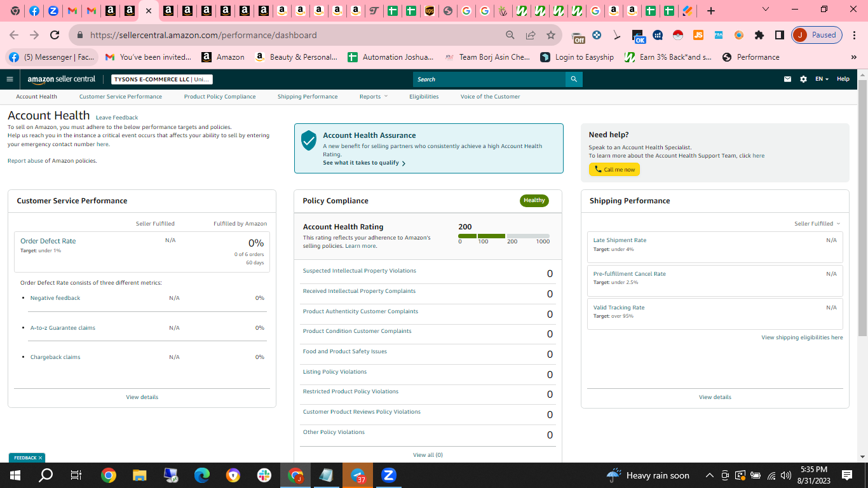Screen dimensions: 868x488
Task: Open the Seller Central messages envelope icon
Action: pos(787,79)
